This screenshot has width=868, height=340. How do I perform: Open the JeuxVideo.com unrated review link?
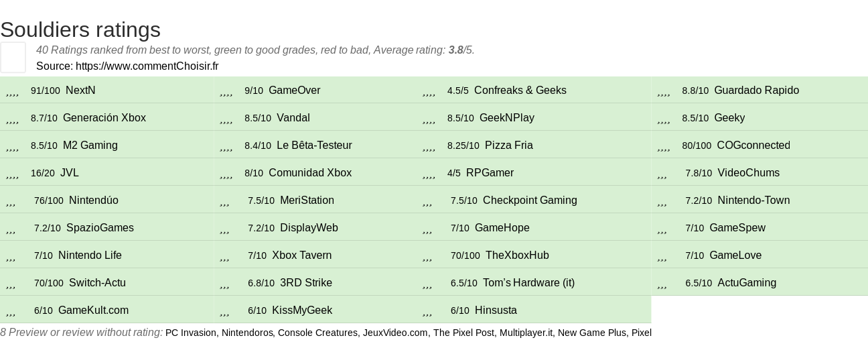tap(395, 333)
